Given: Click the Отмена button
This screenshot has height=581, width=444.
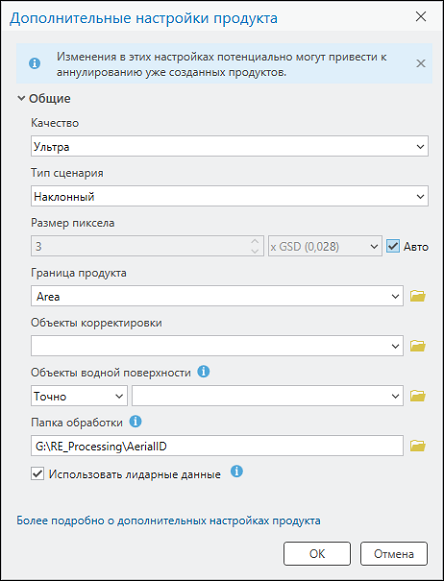Looking at the screenshot, I should [x=394, y=554].
